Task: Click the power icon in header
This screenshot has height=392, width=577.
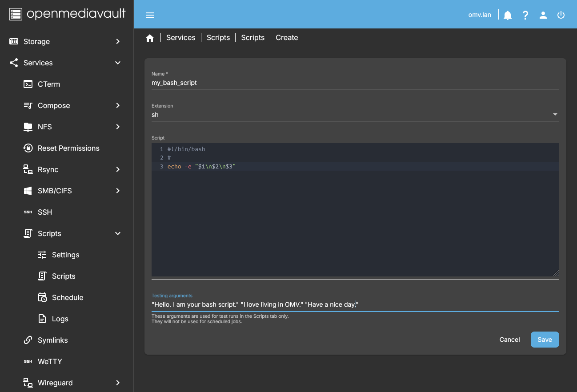Action: [x=561, y=15]
